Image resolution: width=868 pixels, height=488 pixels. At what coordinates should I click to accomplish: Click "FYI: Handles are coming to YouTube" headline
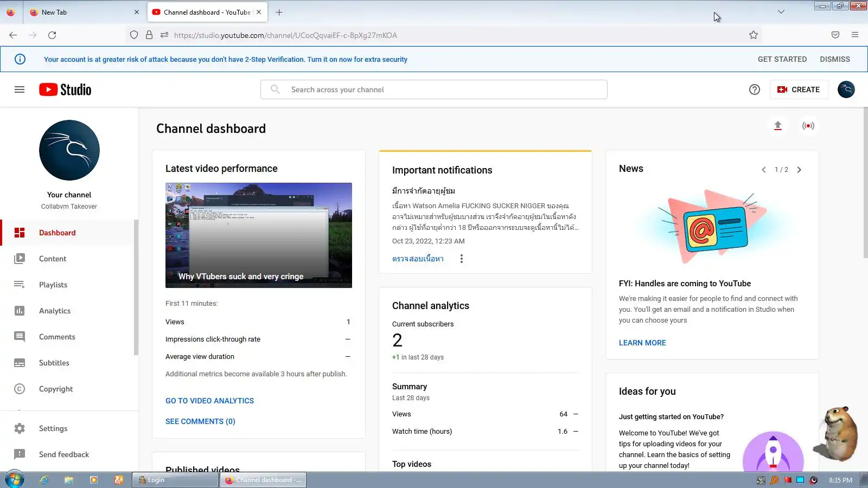coord(685,284)
